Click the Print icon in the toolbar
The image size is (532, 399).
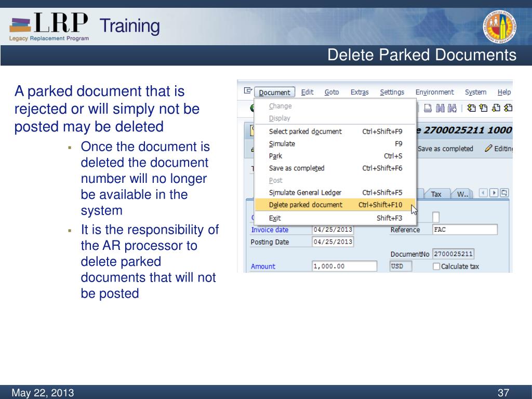pos(428,108)
